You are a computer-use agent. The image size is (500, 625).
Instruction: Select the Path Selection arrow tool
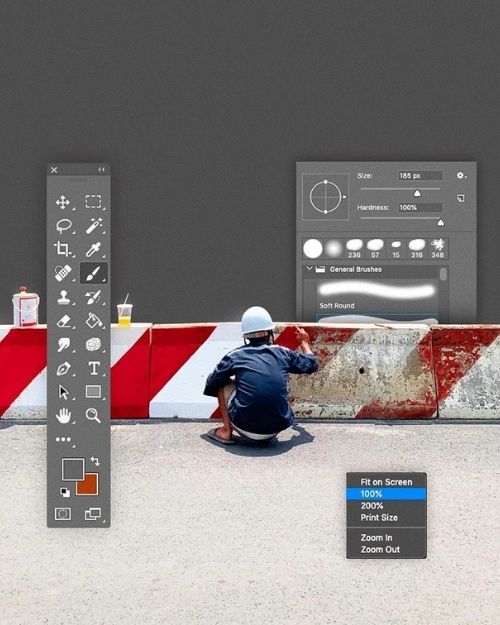coord(63,392)
